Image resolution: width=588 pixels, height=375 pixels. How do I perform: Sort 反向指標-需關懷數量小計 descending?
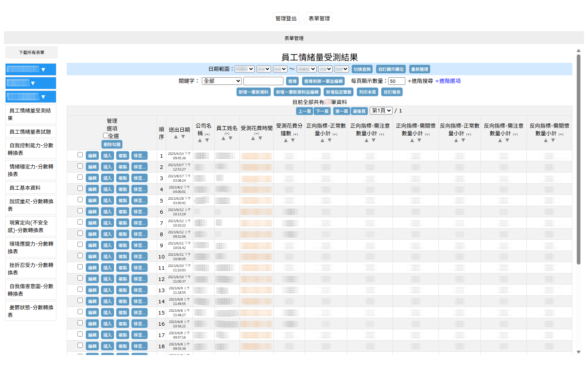[553, 140]
